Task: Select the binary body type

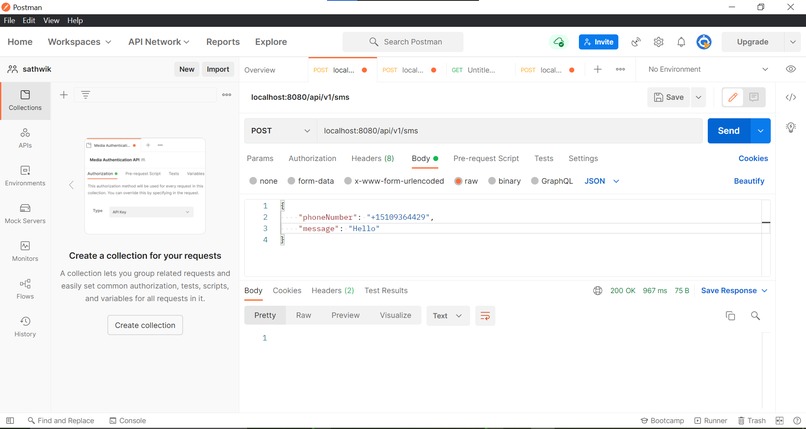Action: 504,181
